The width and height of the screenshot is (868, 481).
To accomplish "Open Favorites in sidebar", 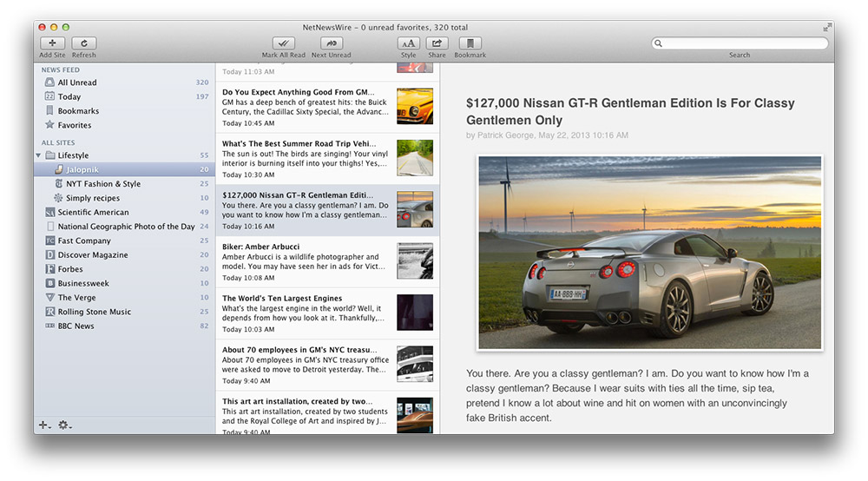I will 126,125.
